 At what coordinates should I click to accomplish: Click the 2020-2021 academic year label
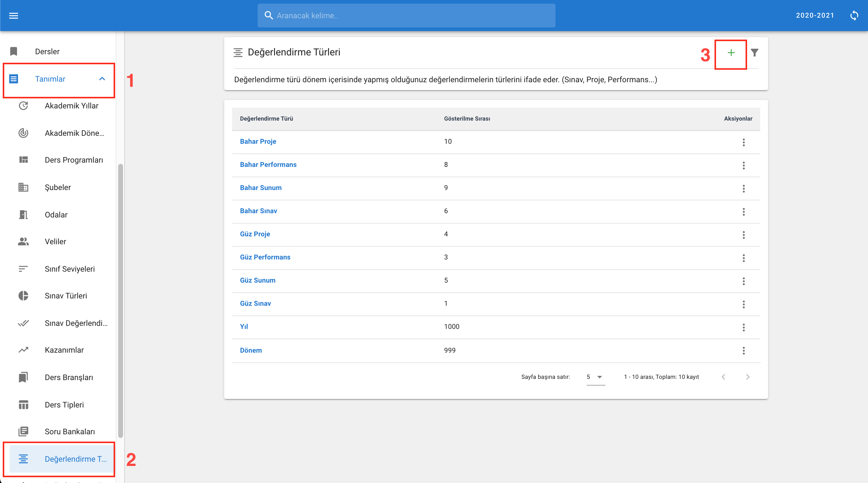point(815,16)
